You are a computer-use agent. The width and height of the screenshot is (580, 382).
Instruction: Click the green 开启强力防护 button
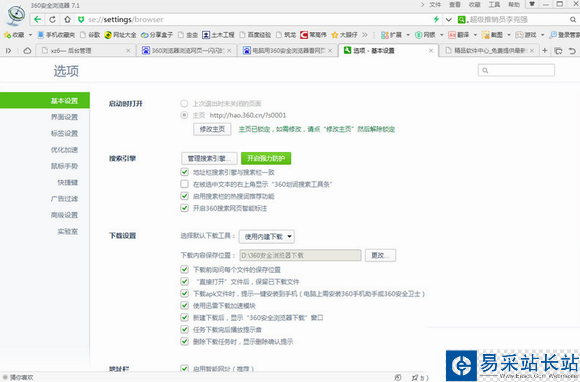(x=266, y=158)
